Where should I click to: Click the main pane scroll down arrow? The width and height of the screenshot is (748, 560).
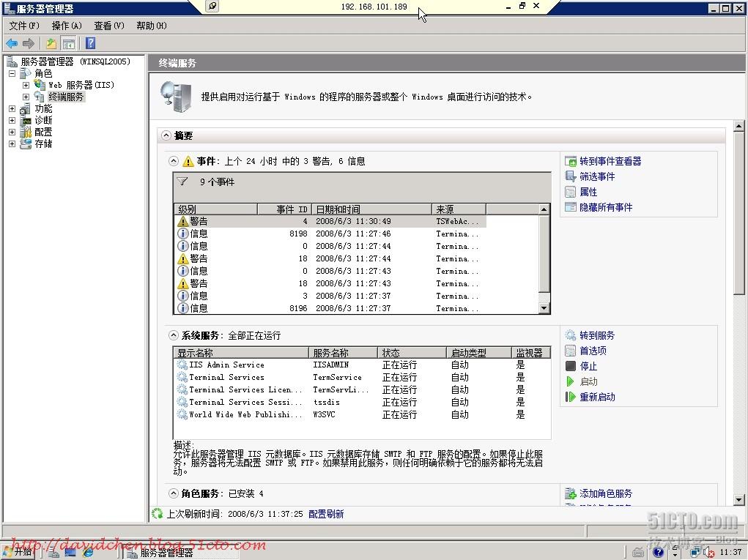[739, 500]
